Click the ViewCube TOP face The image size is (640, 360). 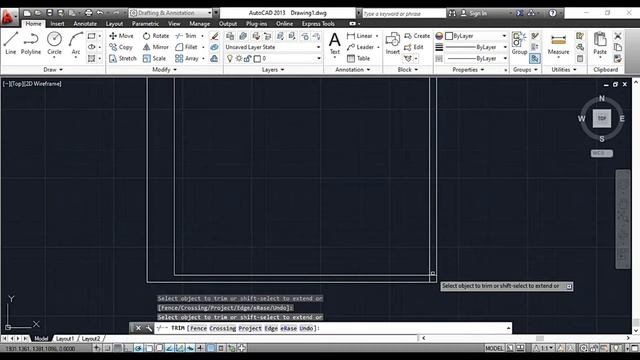[602, 118]
